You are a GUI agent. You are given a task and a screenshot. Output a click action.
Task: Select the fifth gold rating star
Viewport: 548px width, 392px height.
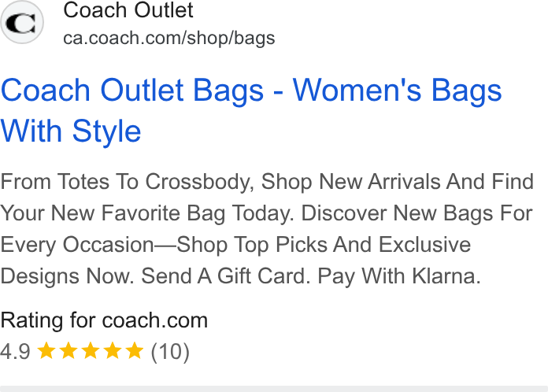[135, 350]
